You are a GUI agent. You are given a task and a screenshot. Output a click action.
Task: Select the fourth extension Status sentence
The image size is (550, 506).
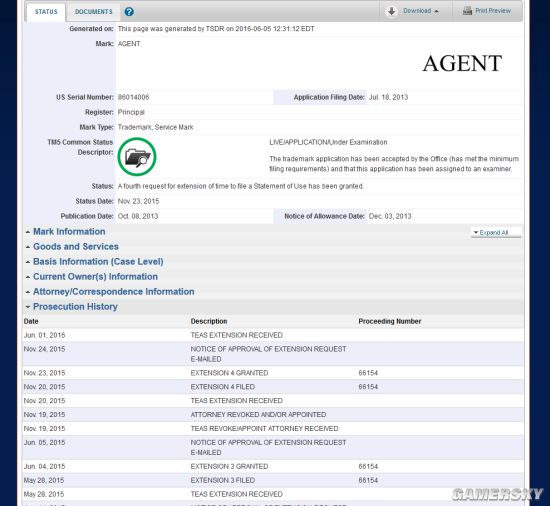(x=241, y=186)
